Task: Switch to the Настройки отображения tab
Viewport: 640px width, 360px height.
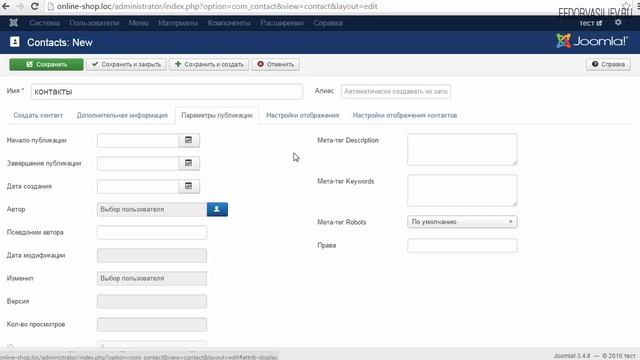Action: tap(303, 116)
